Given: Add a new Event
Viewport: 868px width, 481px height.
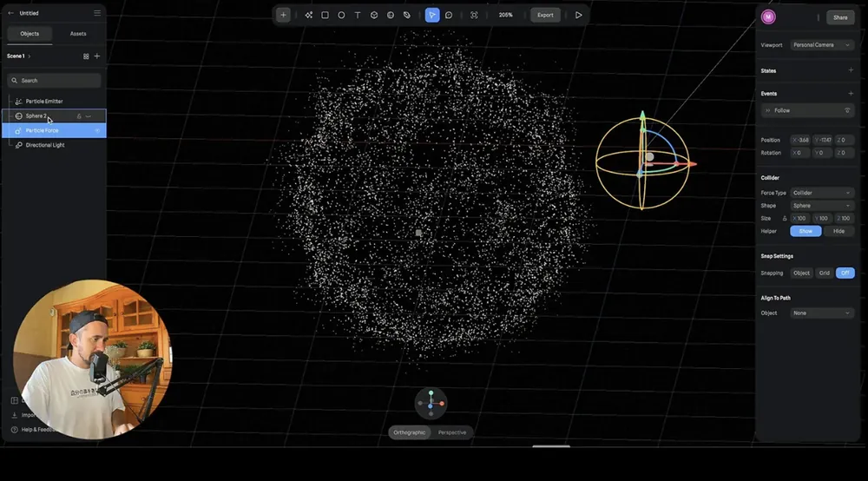Looking at the screenshot, I should [851, 93].
